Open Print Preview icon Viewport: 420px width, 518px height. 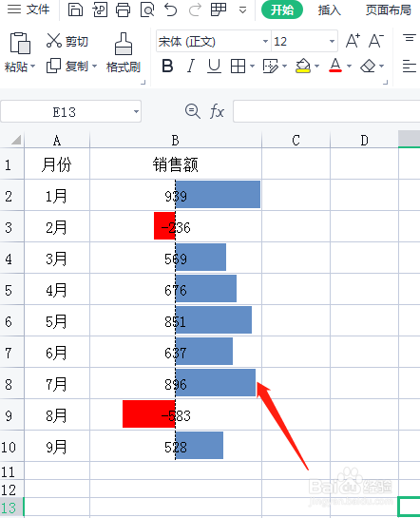pos(147,10)
